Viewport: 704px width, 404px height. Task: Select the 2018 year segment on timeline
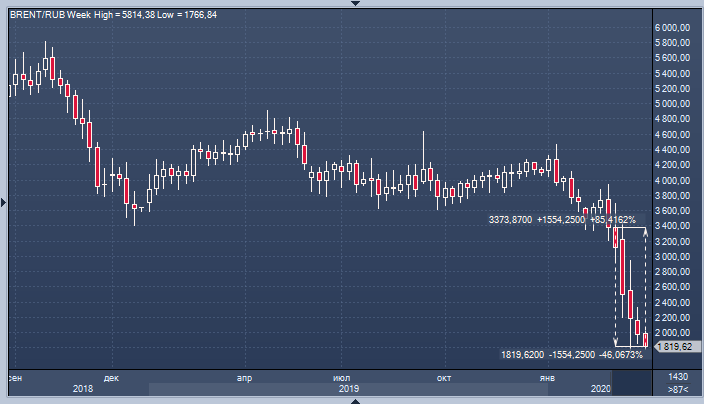coord(82,388)
